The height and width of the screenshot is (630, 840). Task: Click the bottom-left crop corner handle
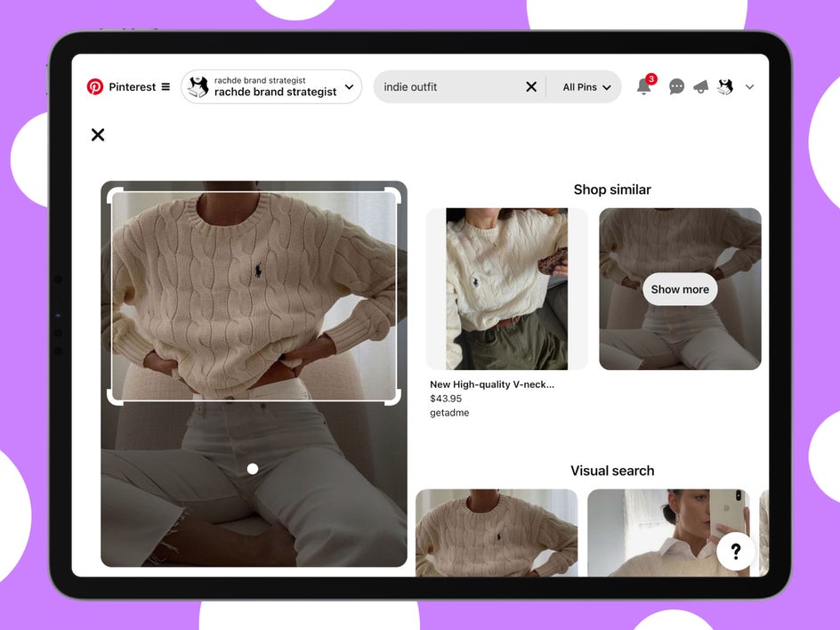coord(115,398)
